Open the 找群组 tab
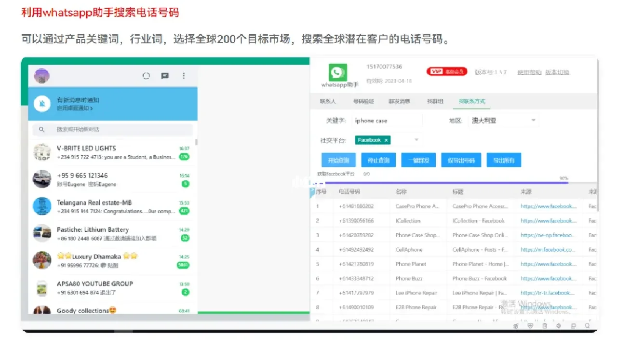 tap(435, 101)
